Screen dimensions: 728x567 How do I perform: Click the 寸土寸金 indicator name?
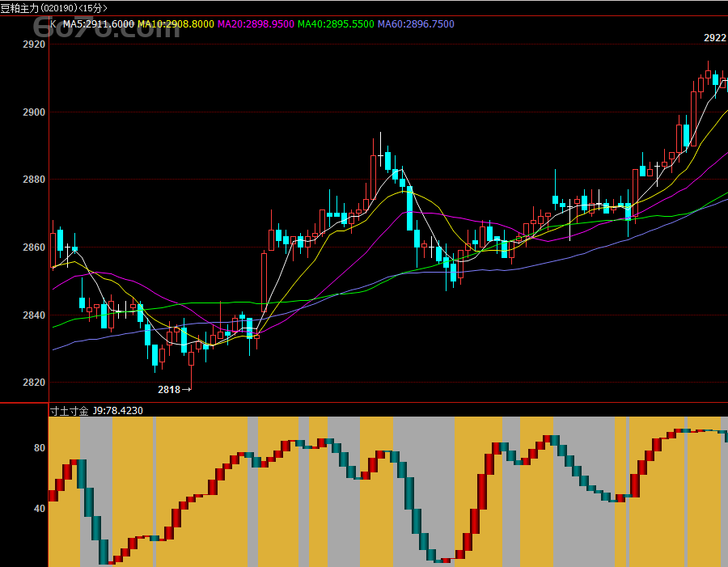pos(69,411)
